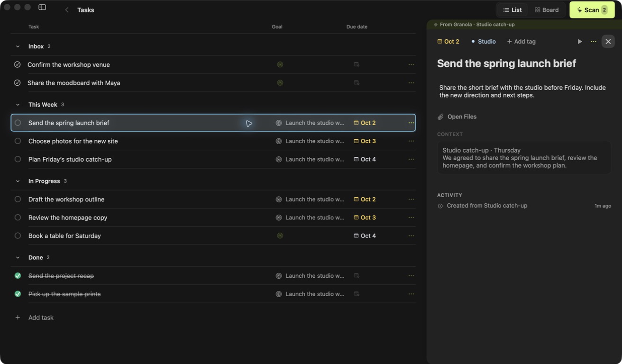Collapse the This Week section
This screenshot has height=364, width=622.
(x=18, y=105)
